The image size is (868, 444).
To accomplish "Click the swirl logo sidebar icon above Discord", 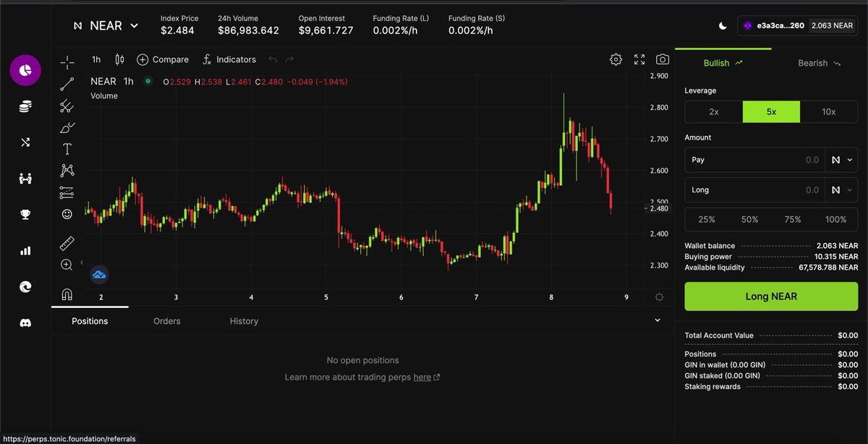I will click(x=25, y=287).
